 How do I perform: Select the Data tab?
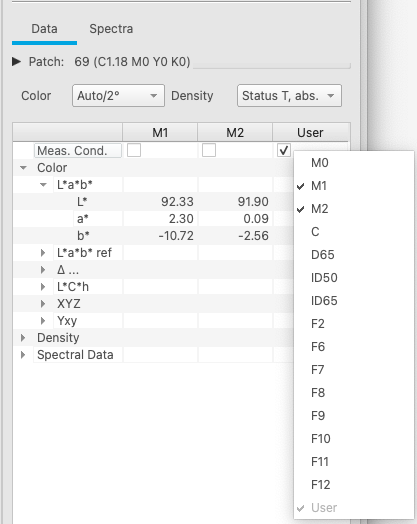44,29
